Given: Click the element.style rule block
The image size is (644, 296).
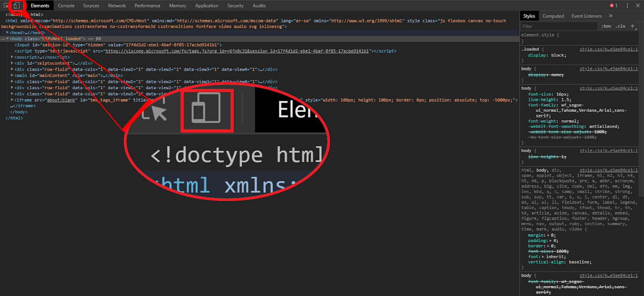Looking at the screenshot, I should coord(579,38).
